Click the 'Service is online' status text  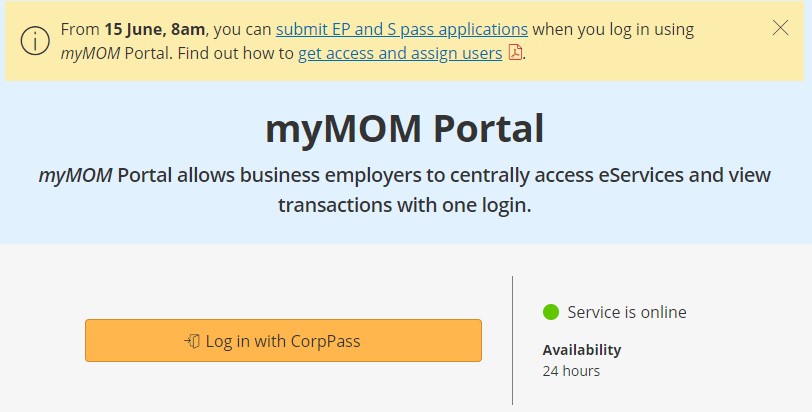coord(627,312)
